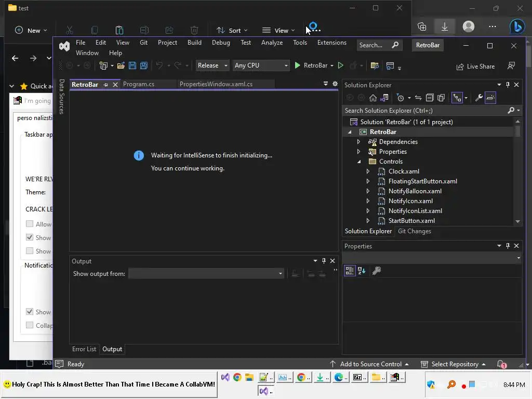Switch to the Error List tab
532x399 pixels.
pyautogui.click(x=84, y=349)
